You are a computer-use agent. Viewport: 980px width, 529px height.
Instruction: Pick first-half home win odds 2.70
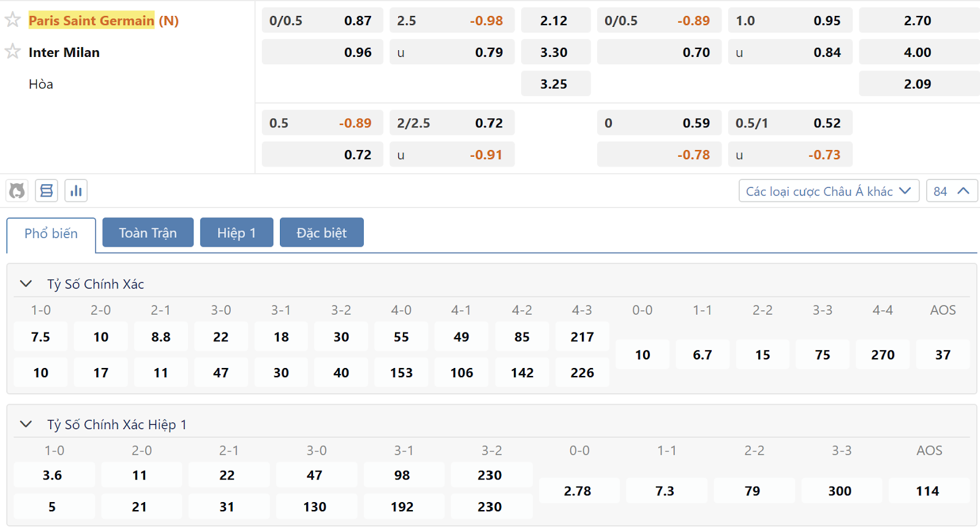919,20
